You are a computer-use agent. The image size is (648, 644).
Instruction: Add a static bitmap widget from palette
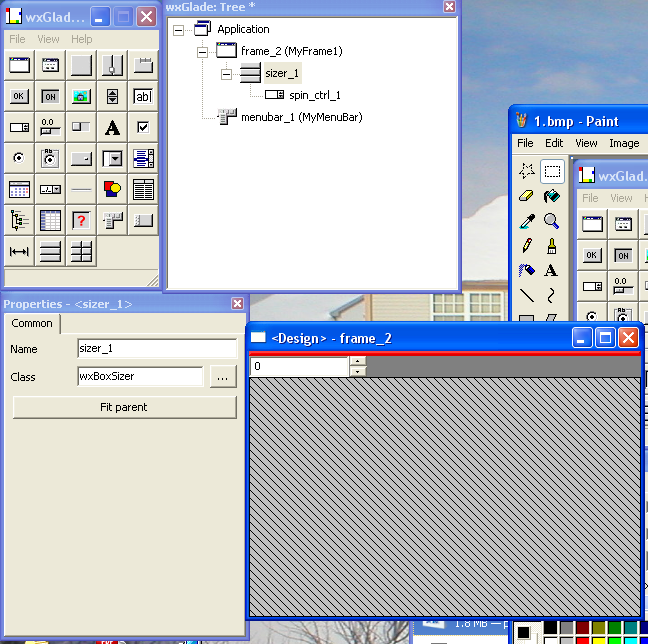[81, 96]
